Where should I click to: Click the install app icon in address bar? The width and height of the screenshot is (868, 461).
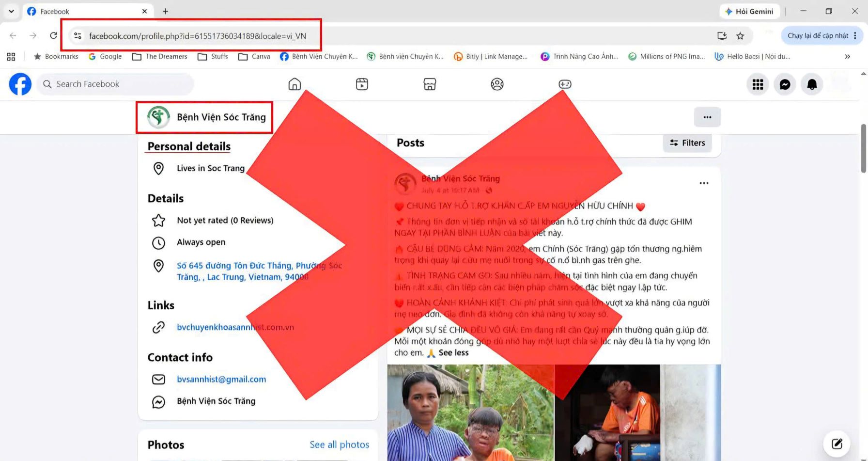722,35
